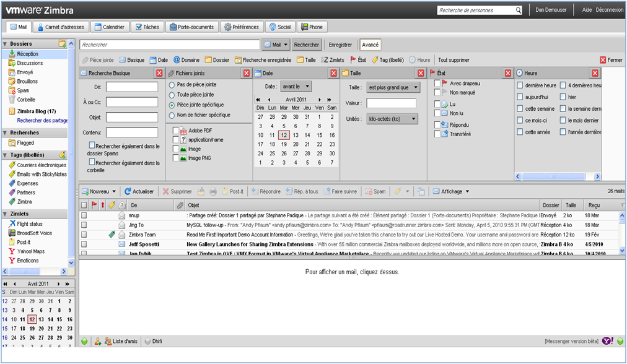Viewport: 627px width, 364px height.
Task: Open est plus grand que dropdown
Action: pyautogui.click(x=393, y=87)
